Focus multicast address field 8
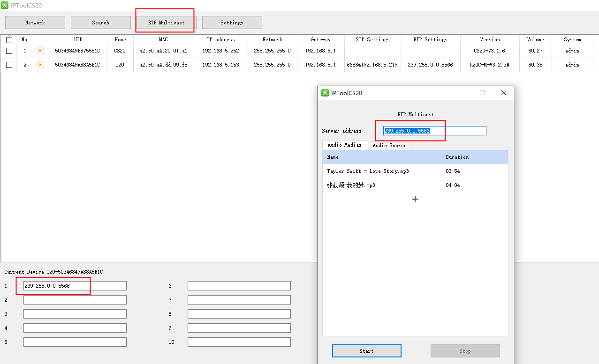This screenshot has width=599, height=364. tap(239, 314)
